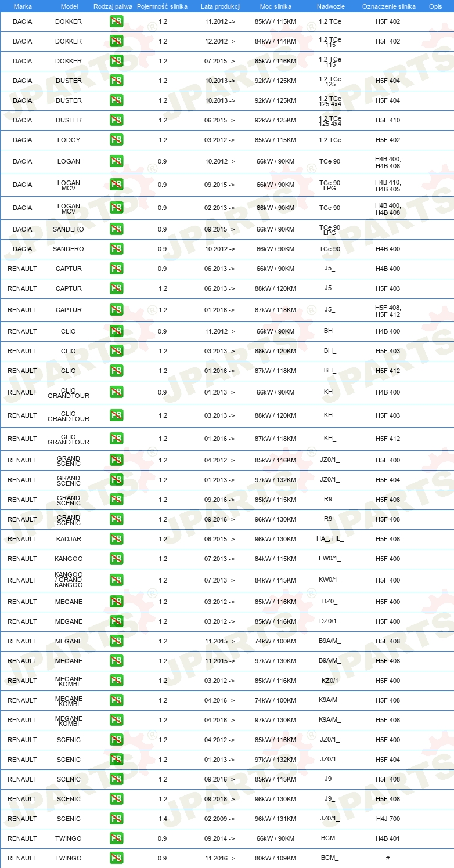
Task: Select the KADJAR model cell
Action: [x=69, y=539]
